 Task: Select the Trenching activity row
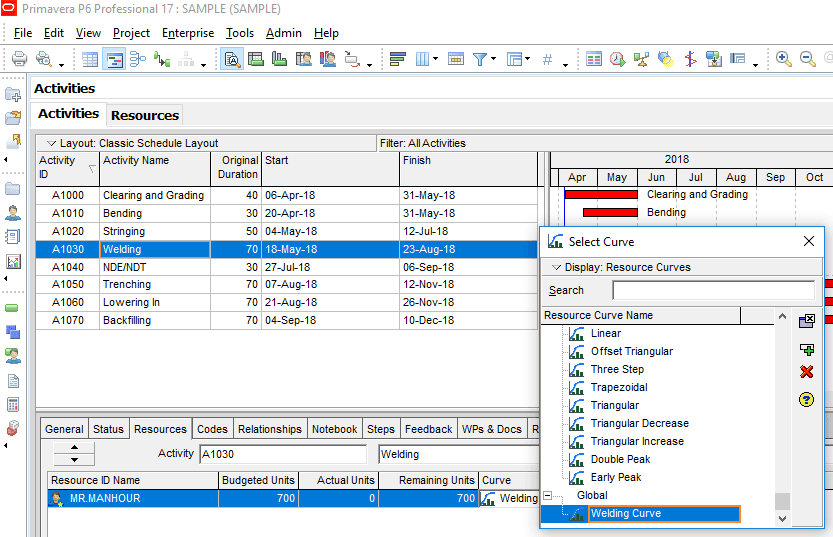point(287,285)
